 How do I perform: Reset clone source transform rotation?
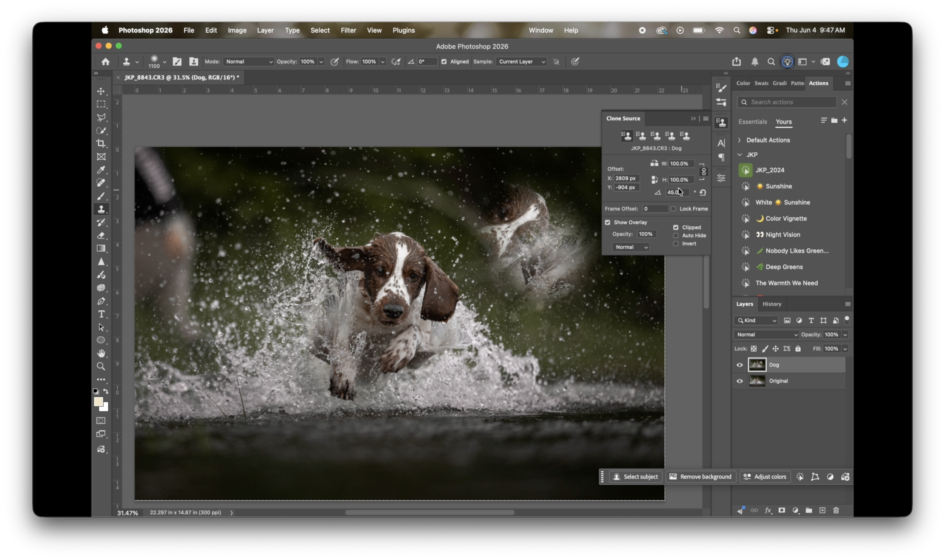pyautogui.click(x=703, y=192)
